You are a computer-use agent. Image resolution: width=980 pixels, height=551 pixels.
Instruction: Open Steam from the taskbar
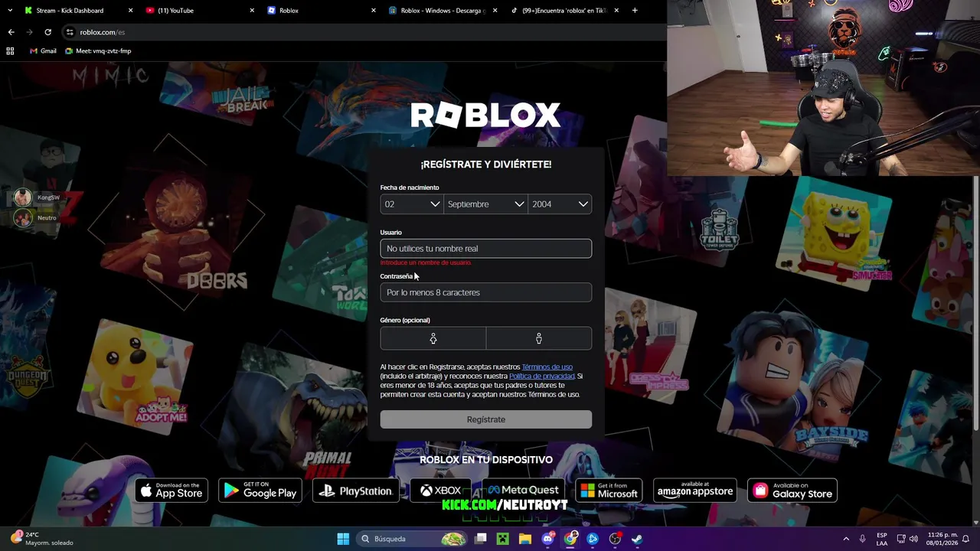637,539
